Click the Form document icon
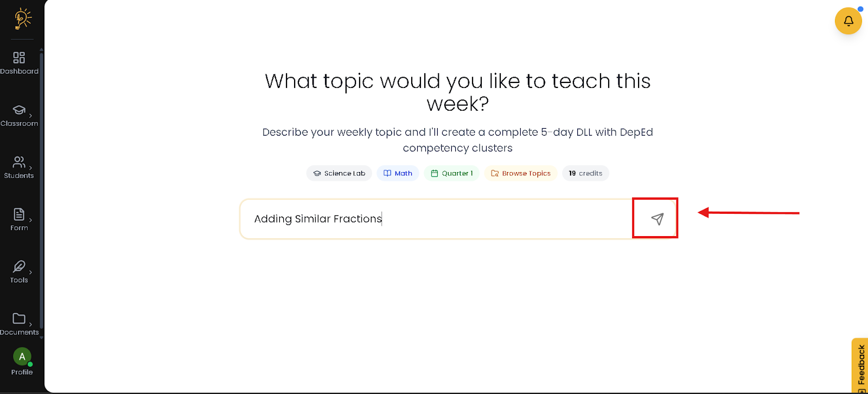Viewport: 868px width, 394px height. pyautogui.click(x=19, y=214)
